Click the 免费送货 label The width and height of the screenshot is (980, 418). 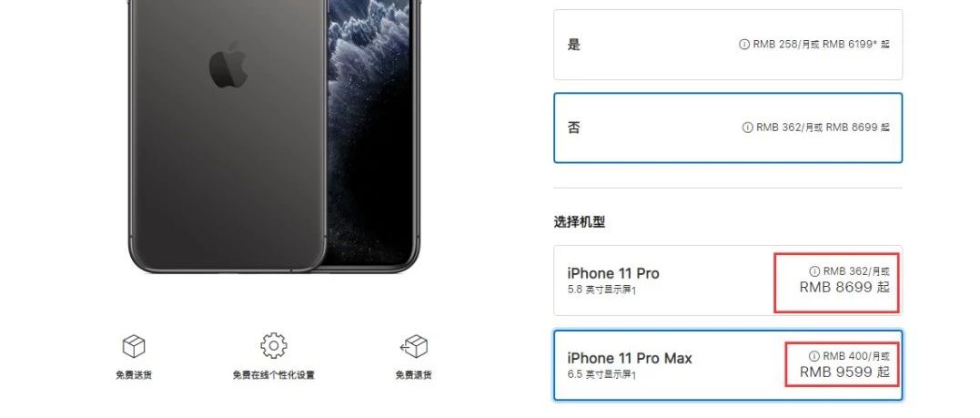tap(134, 375)
